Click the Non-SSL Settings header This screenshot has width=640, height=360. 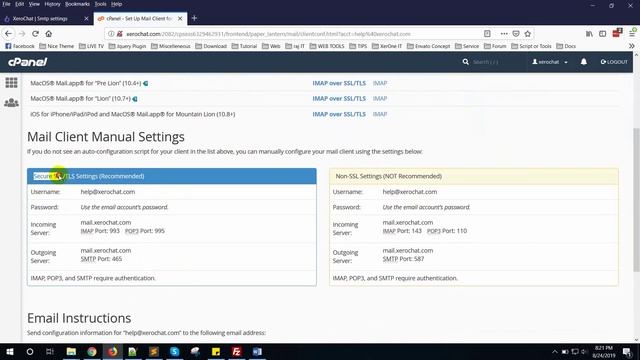[474, 176]
